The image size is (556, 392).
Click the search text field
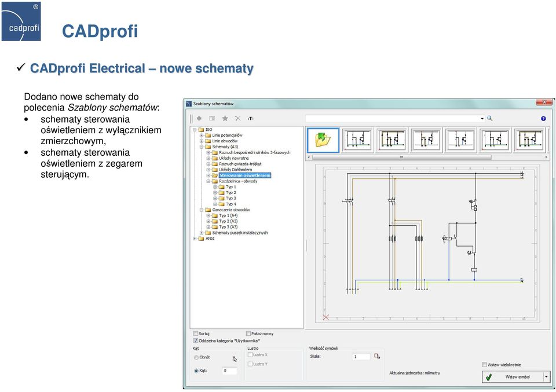coord(393,119)
